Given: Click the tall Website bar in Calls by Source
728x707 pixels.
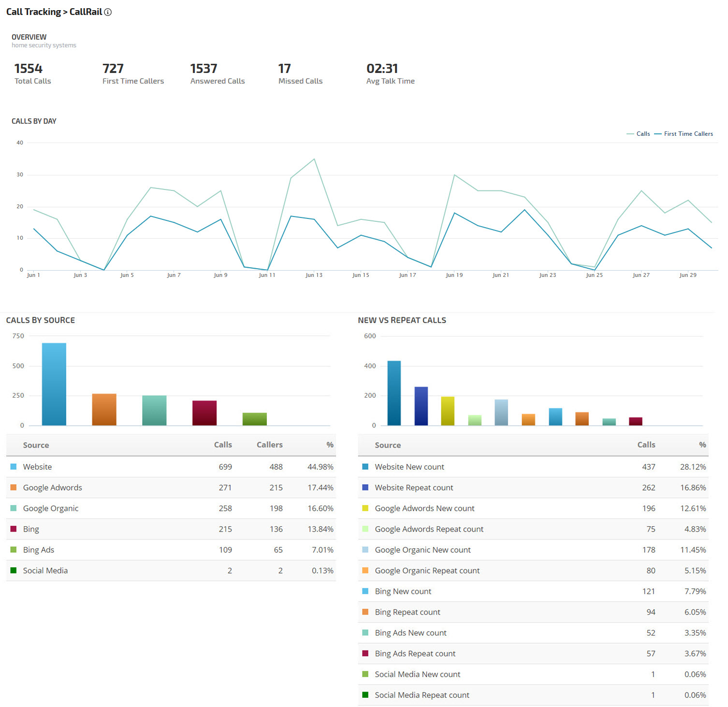Looking at the screenshot, I should click(54, 384).
